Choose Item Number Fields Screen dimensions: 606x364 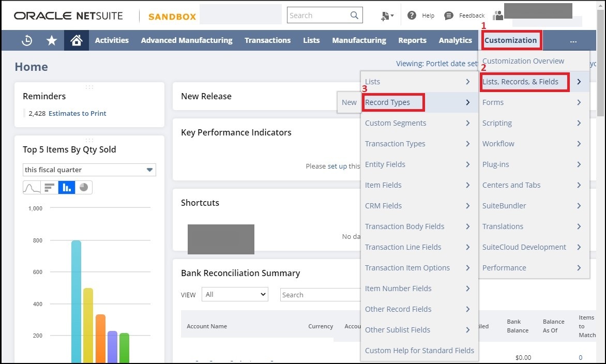[398, 289]
